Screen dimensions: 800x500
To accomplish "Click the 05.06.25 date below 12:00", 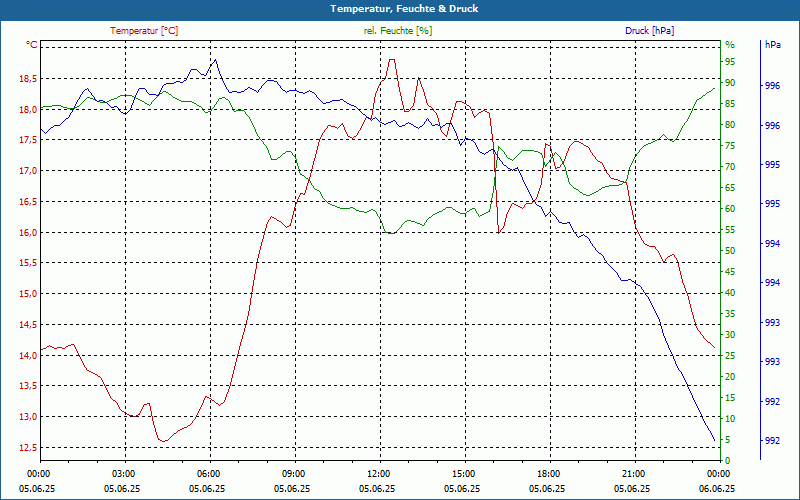I will coord(377,488).
